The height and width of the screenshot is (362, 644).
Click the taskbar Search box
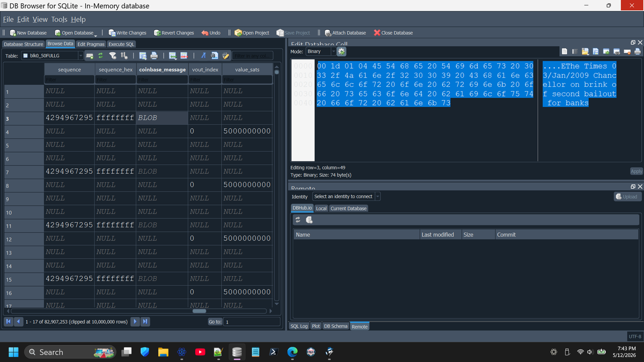pyautogui.click(x=70, y=352)
